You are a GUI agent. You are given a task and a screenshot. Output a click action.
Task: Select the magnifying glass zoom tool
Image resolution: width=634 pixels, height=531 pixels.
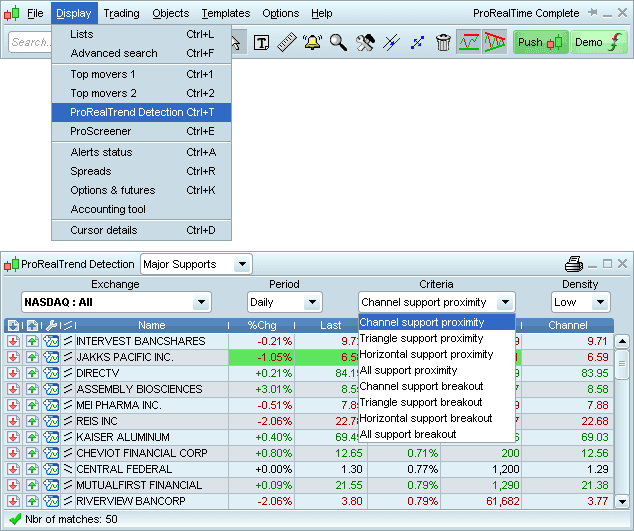[x=338, y=42]
